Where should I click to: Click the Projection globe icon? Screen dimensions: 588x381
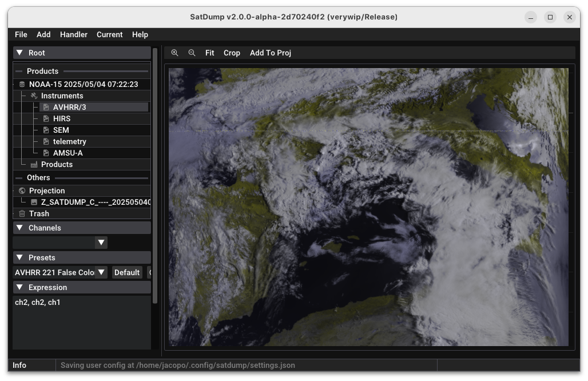[x=22, y=190]
